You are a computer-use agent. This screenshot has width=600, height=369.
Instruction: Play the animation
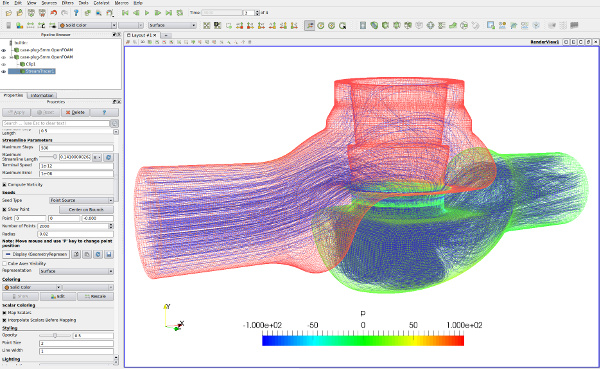point(147,13)
